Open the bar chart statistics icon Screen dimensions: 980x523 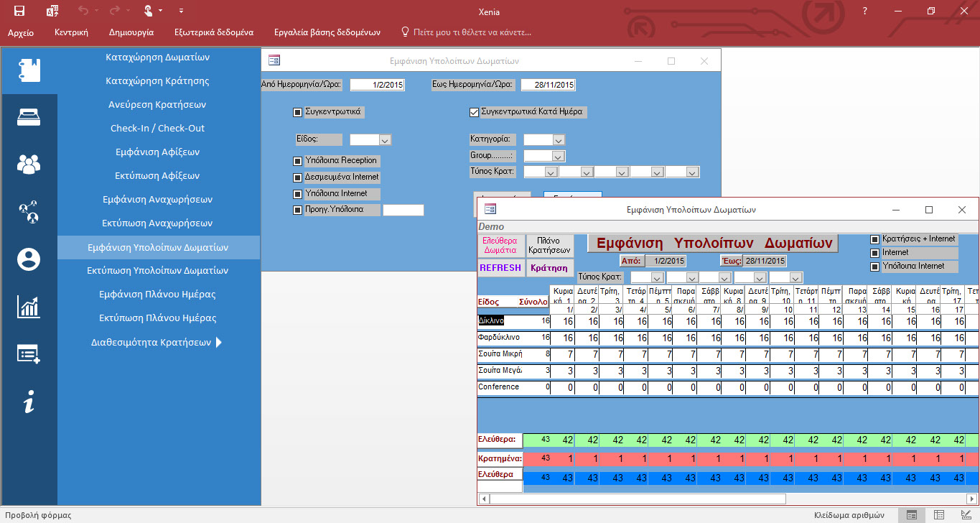29,307
